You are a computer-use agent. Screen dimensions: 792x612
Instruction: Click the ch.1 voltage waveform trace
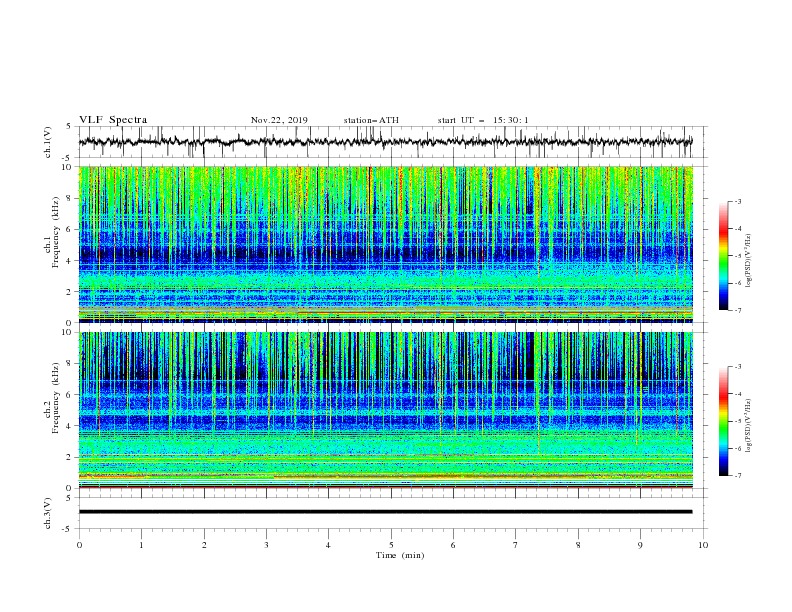click(386, 142)
